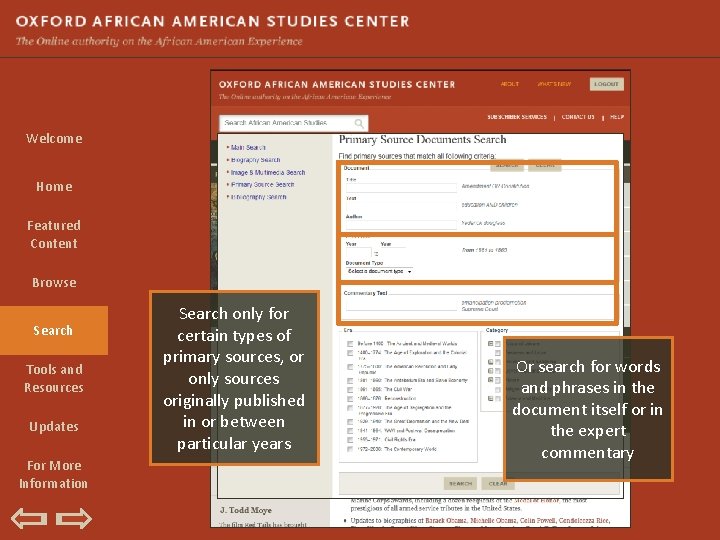Image resolution: width=720 pixels, height=540 pixels.
Task: Open the Barack Obama biography link
Action: (445, 521)
